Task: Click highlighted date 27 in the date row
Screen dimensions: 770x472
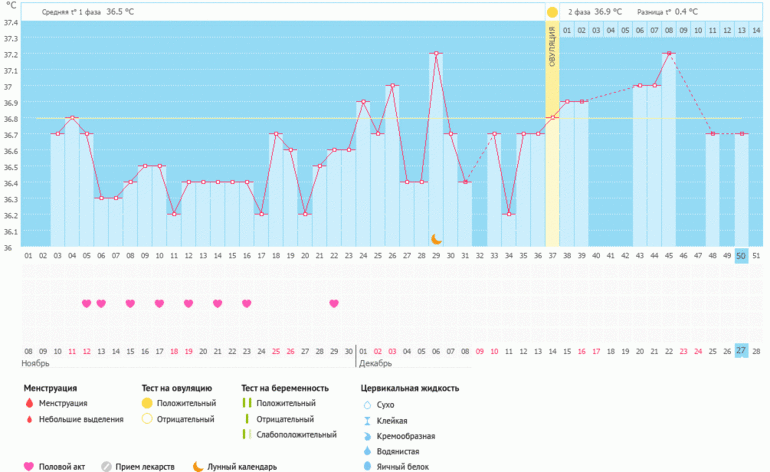Action: [741, 351]
